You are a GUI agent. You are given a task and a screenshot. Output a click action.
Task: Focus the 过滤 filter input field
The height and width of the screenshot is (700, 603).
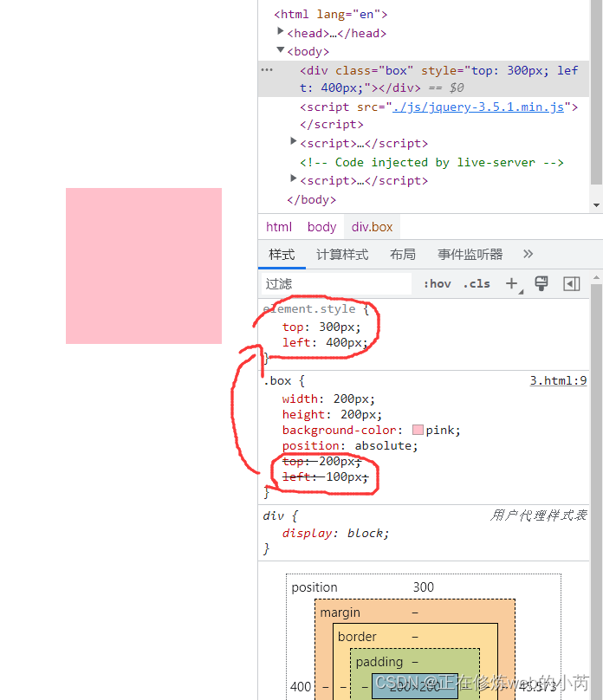tap(335, 284)
